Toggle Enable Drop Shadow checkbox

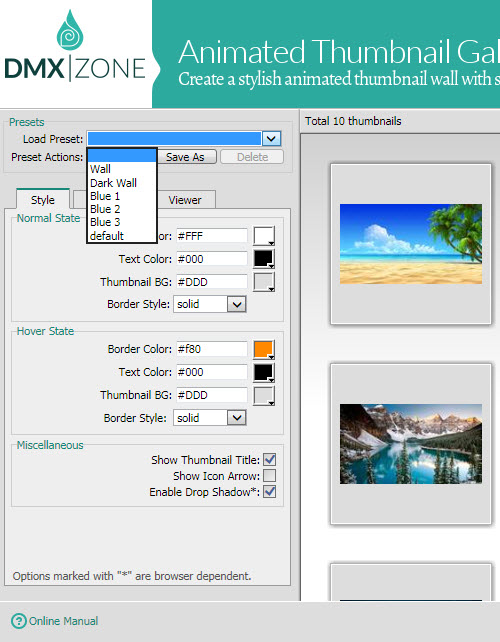click(x=269, y=491)
